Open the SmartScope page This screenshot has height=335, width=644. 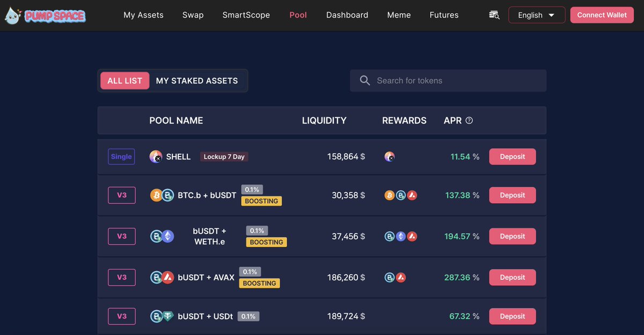[246, 15]
